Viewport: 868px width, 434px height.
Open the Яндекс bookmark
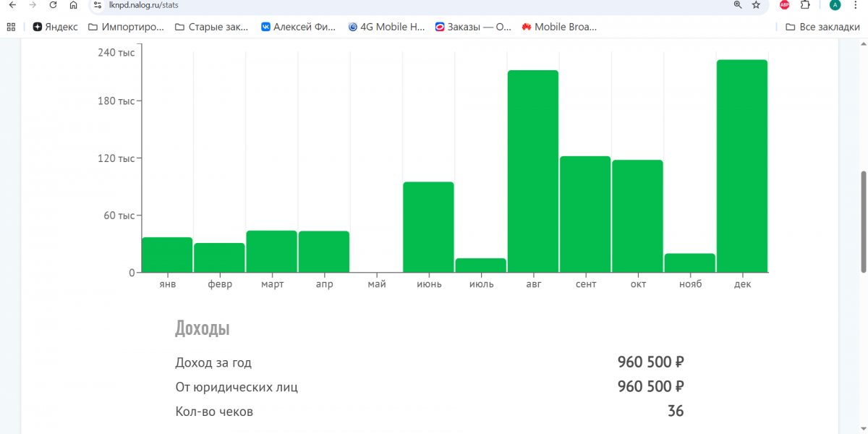tap(56, 27)
